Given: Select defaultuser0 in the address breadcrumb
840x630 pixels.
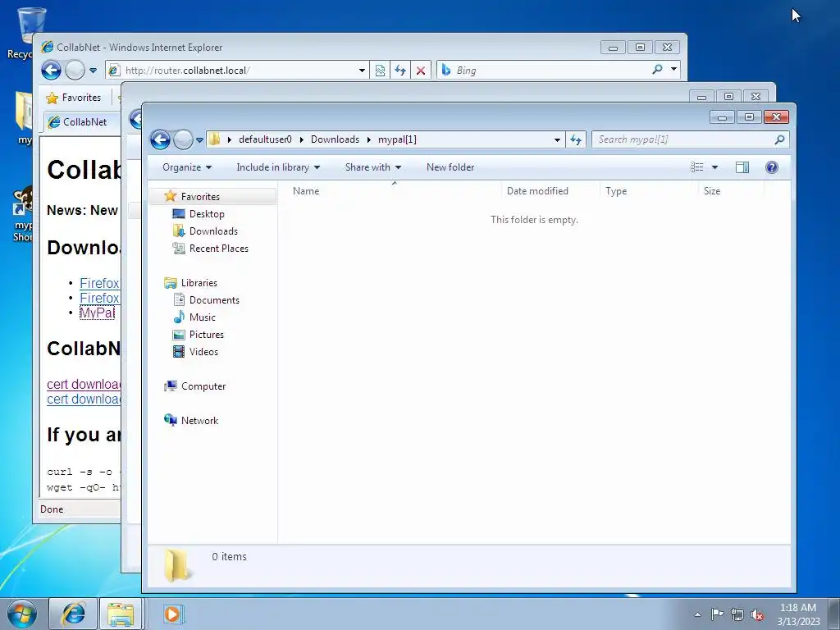Looking at the screenshot, I should click(x=265, y=139).
